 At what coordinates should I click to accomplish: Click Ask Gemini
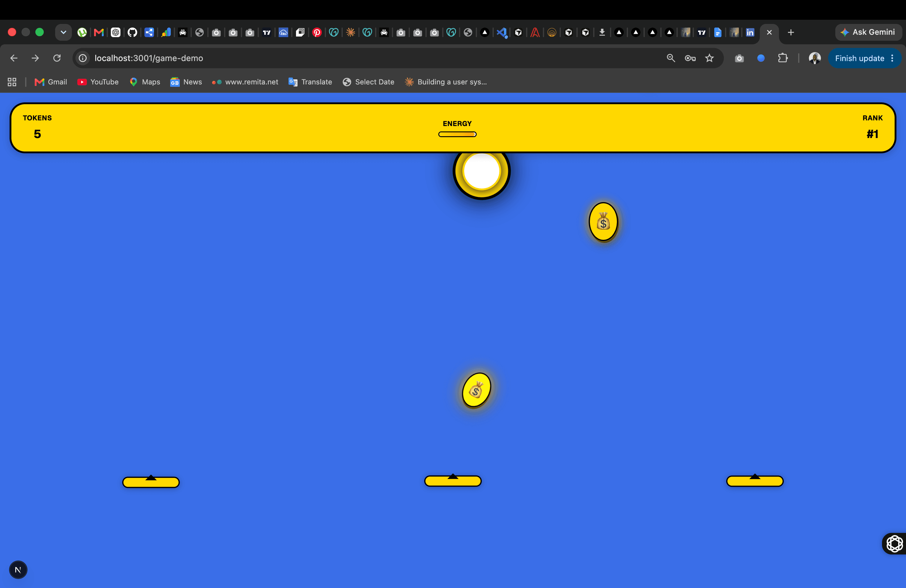(868, 32)
